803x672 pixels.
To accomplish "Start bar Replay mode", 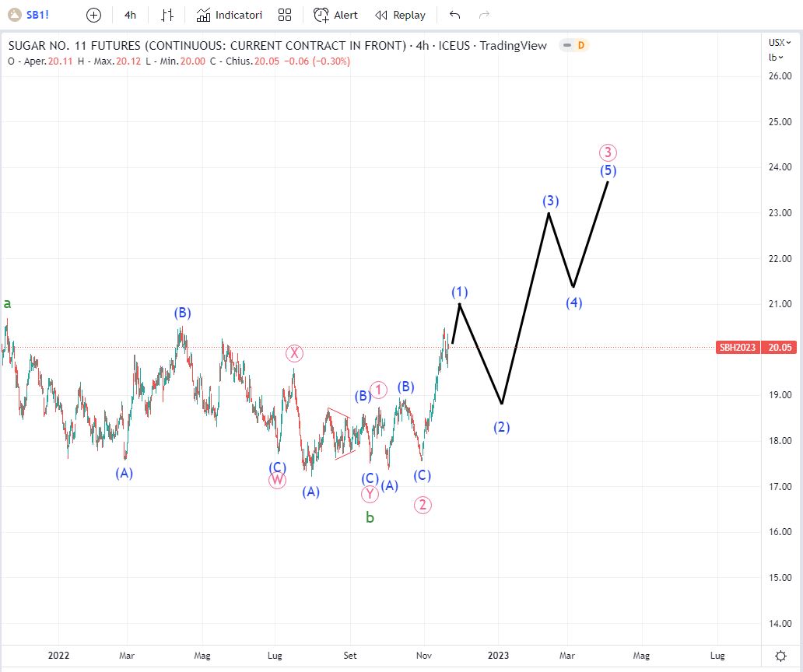I will click(400, 16).
